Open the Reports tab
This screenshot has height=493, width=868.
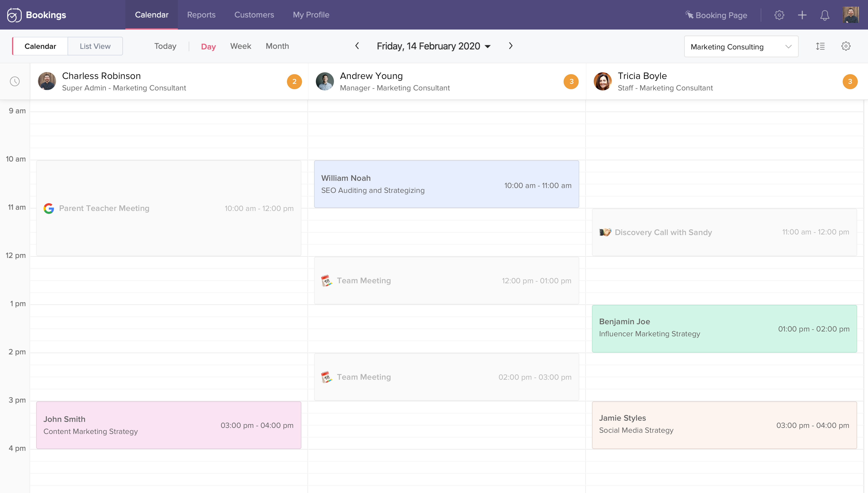point(201,15)
